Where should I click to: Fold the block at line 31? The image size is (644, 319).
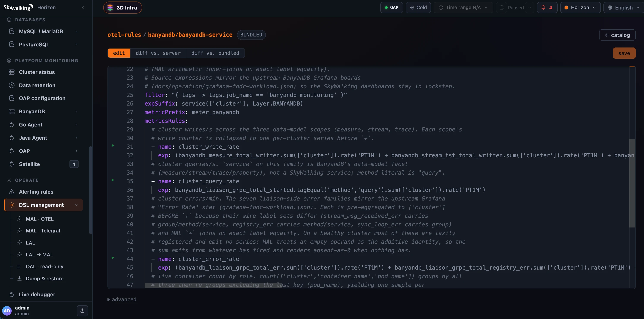[x=113, y=145]
